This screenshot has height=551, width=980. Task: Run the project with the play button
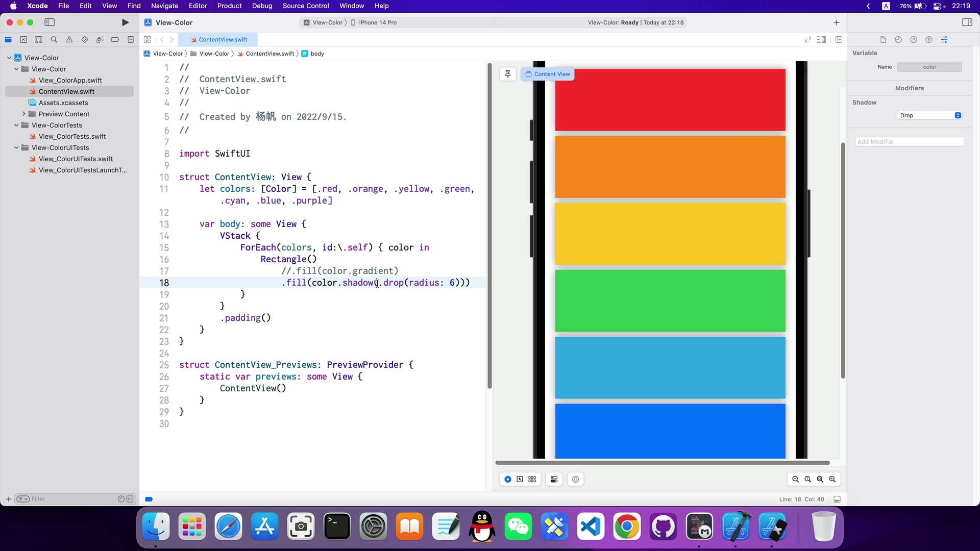coord(125,22)
